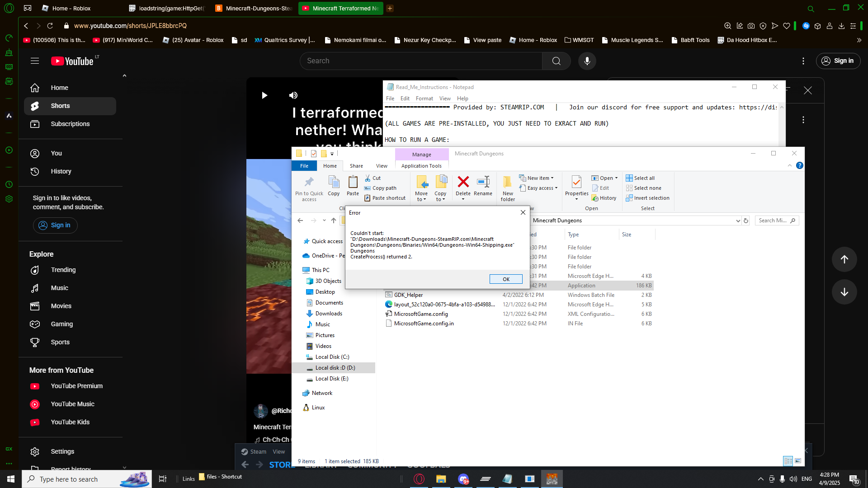Screen dimensions: 868x488
Task: Open the File tab in Explorer
Action: coord(304,166)
